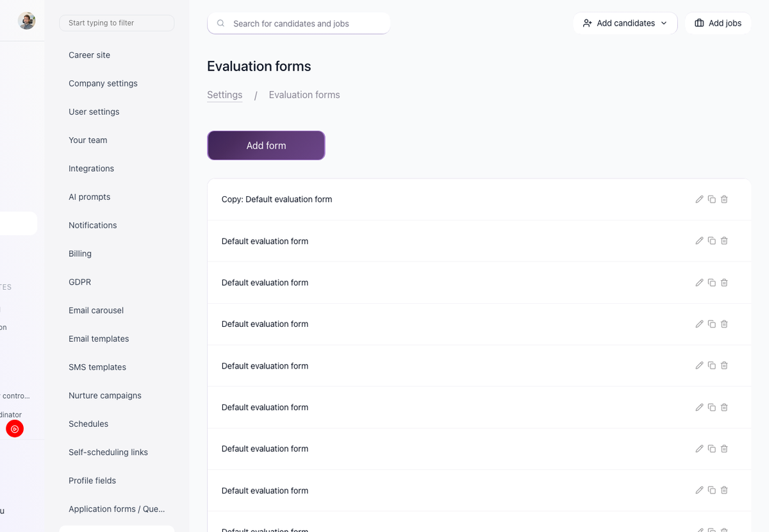Image resolution: width=769 pixels, height=532 pixels.
Task: Click the briefcase icon in Add jobs
Action: pyautogui.click(x=699, y=23)
